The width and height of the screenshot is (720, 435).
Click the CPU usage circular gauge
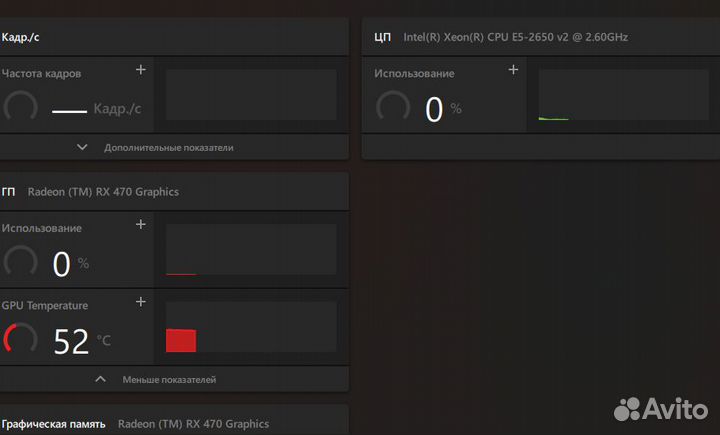pos(393,108)
